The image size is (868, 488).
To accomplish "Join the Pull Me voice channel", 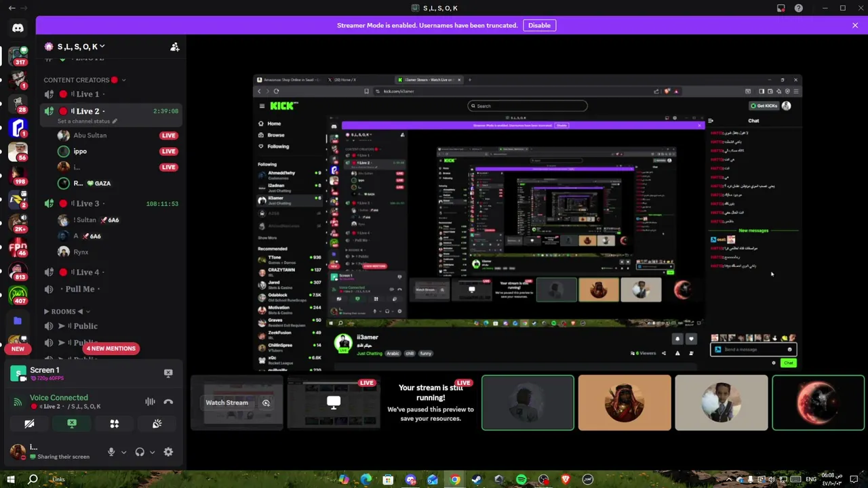I will tap(112, 289).
